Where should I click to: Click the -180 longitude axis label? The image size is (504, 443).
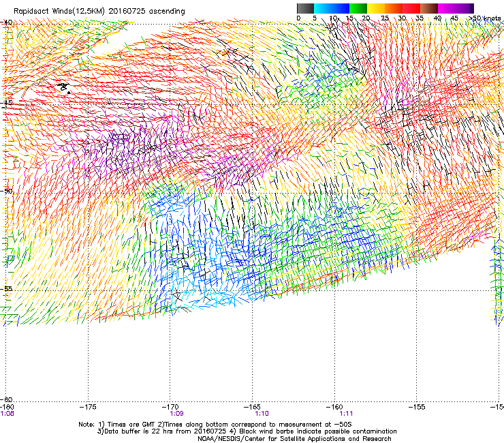pyautogui.click(x=6, y=407)
